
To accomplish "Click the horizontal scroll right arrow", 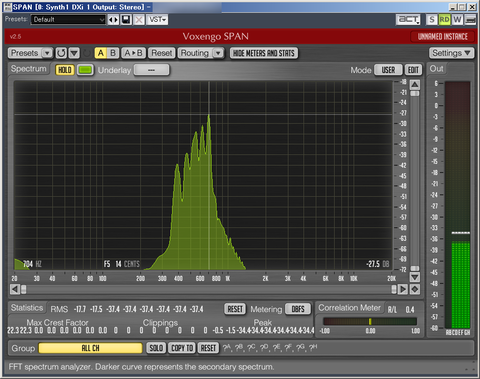I will pyautogui.click(x=403, y=289).
